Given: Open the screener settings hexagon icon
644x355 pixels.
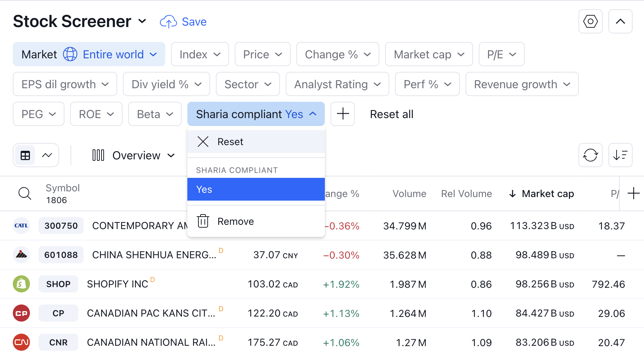Looking at the screenshot, I should pos(590,21).
